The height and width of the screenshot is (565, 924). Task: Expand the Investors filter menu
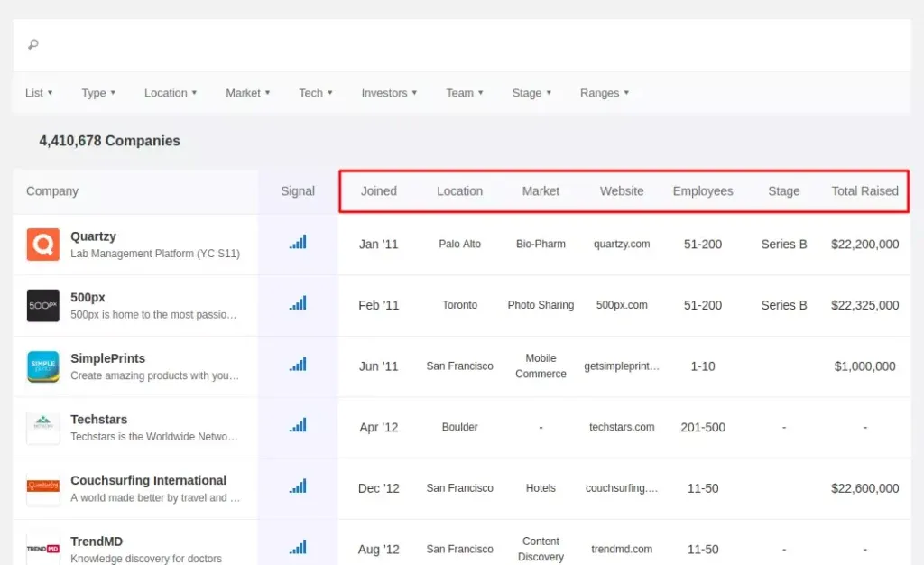[388, 92]
